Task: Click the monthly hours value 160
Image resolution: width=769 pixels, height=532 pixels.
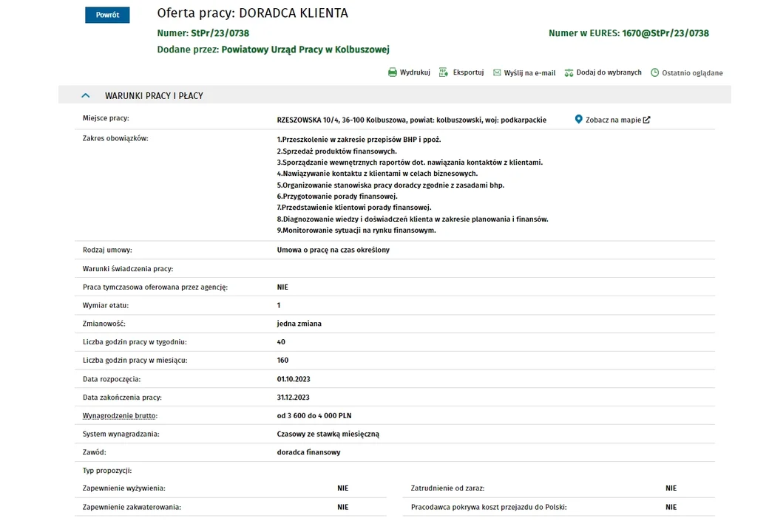Action: [x=283, y=360]
